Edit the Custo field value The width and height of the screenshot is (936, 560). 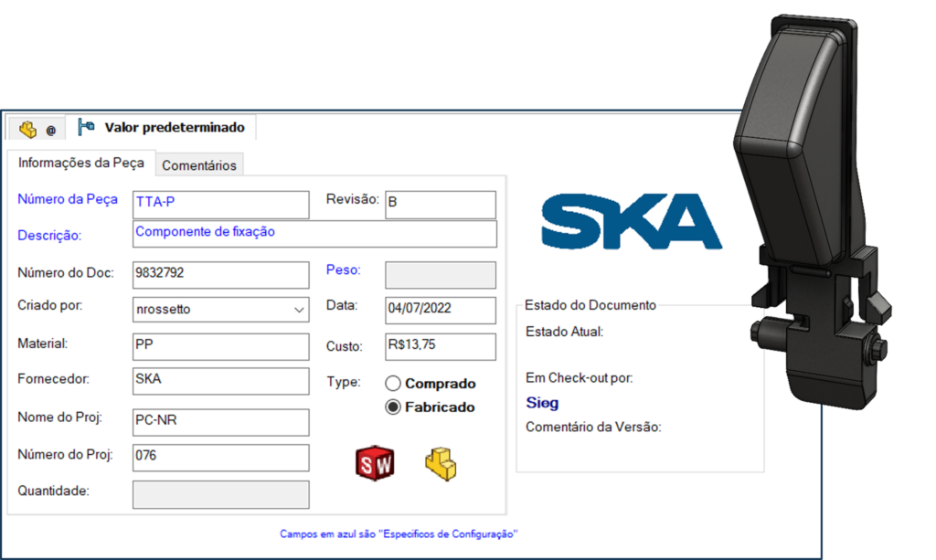440,347
